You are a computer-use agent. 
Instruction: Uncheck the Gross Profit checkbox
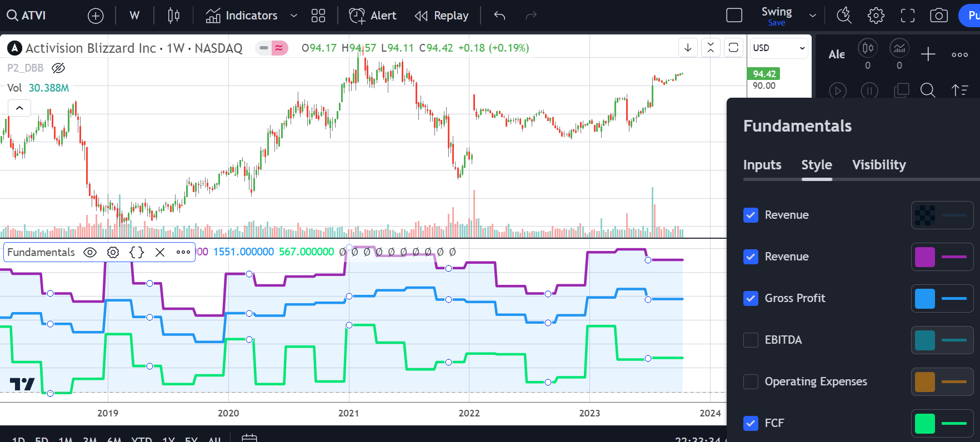pos(751,298)
